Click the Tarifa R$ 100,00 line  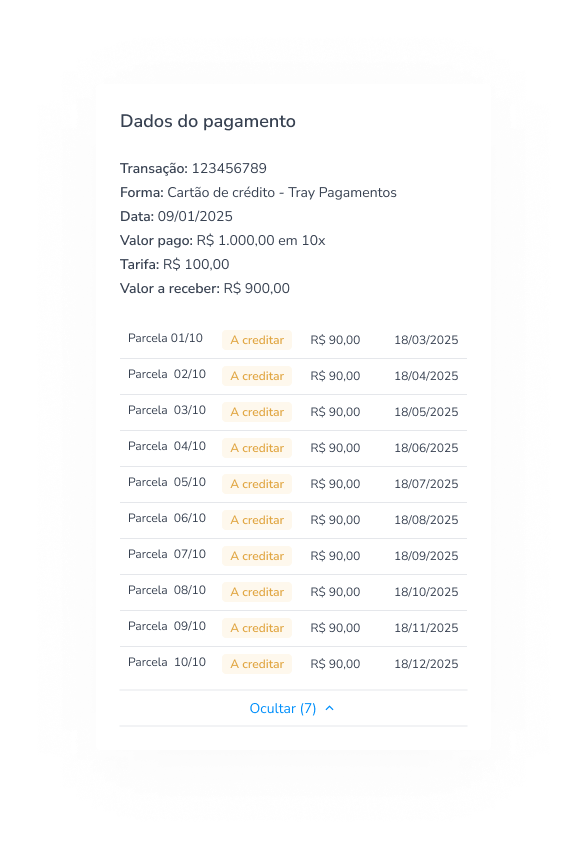175,264
